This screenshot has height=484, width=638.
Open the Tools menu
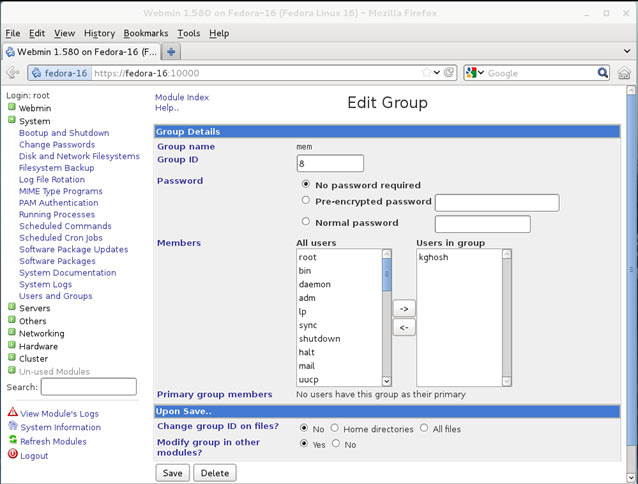[188, 33]
